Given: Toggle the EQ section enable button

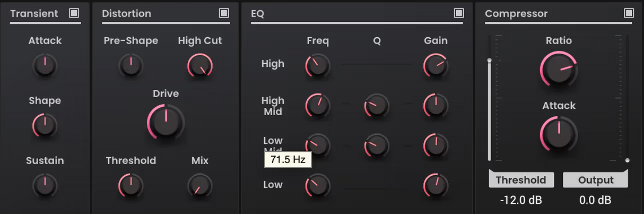Looking at the screenshot, I should click(x=459, y=13).
